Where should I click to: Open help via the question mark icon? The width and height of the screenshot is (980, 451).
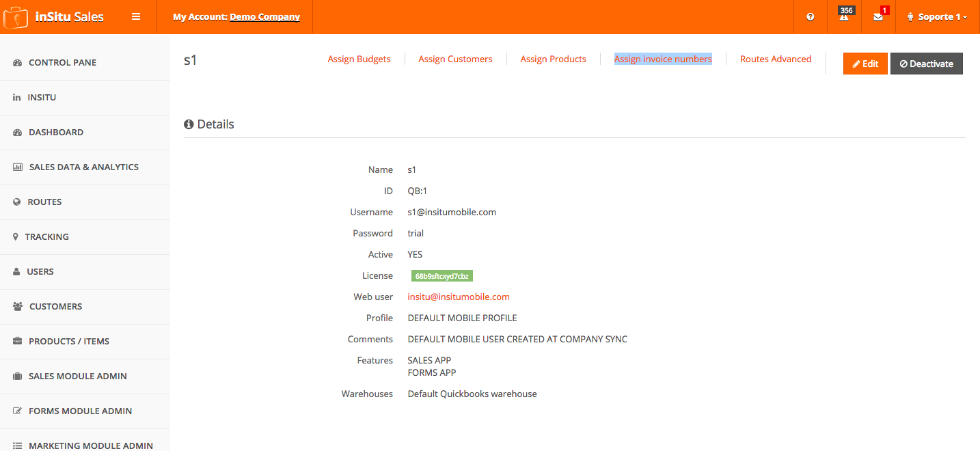point(811,17)
